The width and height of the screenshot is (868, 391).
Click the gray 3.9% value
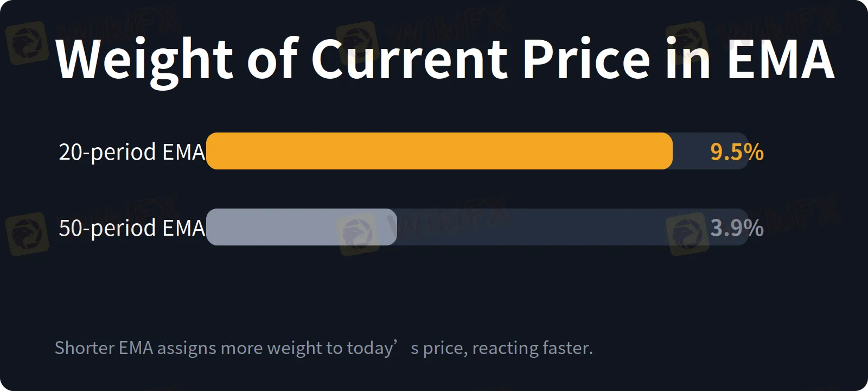(x=737, y=228)
